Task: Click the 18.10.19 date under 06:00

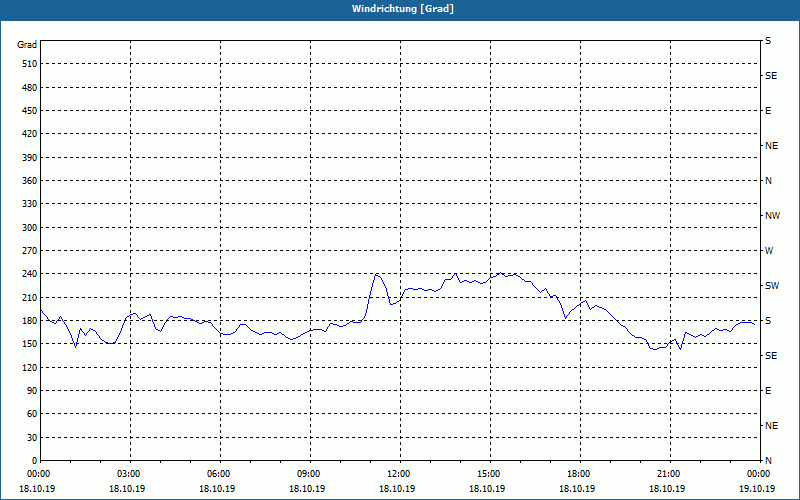Action: point(217,489)
